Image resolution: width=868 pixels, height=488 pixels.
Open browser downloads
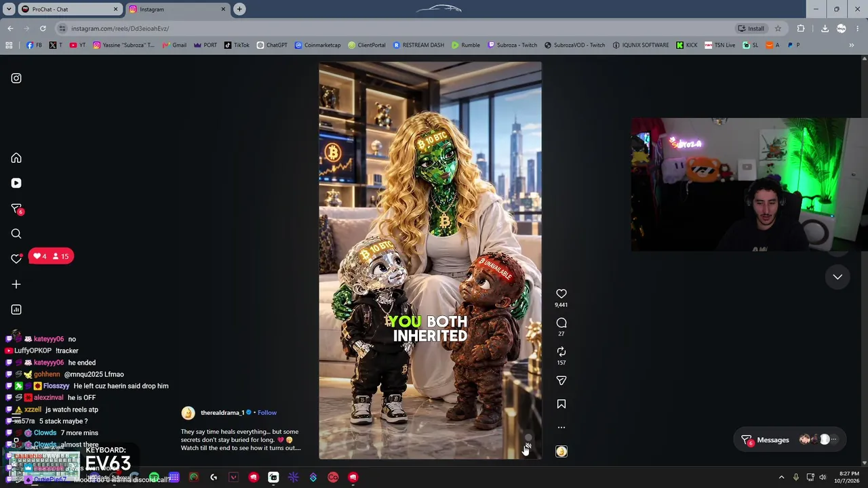[825, 28]
